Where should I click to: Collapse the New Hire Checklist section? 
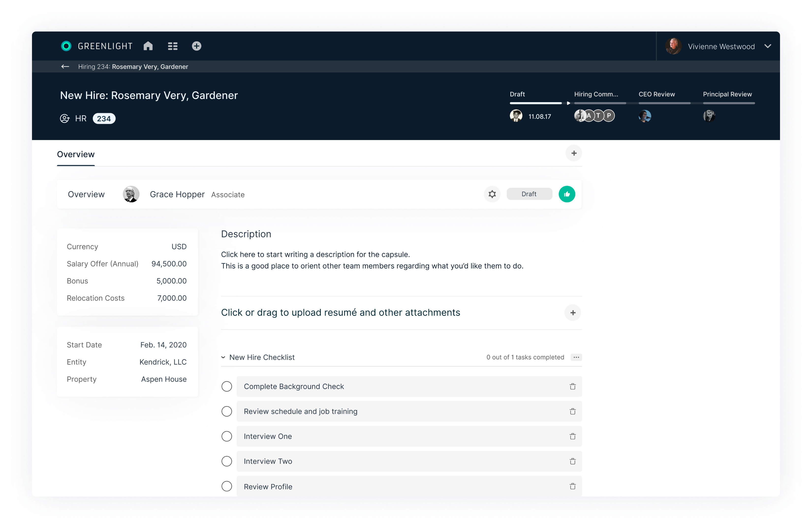[x=223, y=357]
